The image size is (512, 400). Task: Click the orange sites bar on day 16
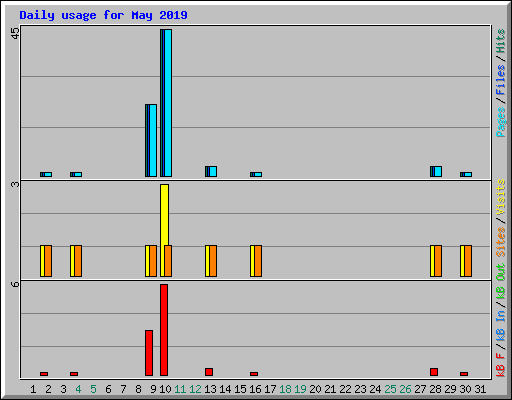(258, 261)
